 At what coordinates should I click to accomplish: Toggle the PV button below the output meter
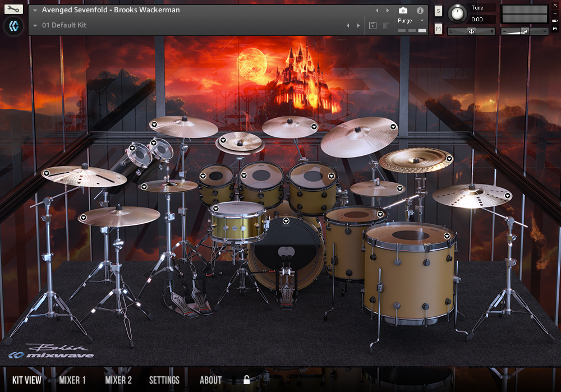555,29
